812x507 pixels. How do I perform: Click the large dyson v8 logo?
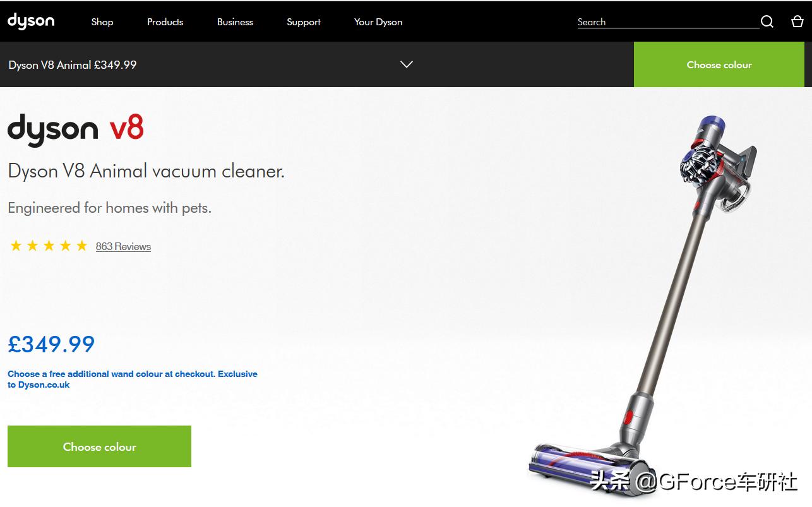[x=76, y=129]
